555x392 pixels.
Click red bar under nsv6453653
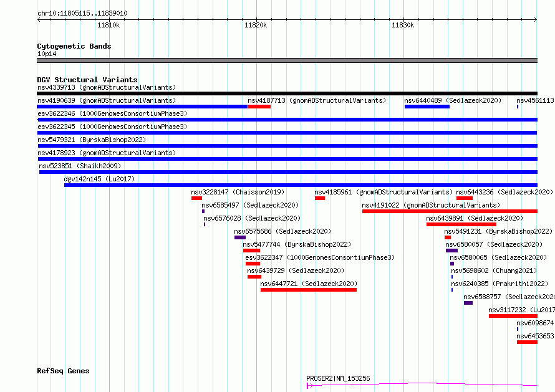(527, 342)
